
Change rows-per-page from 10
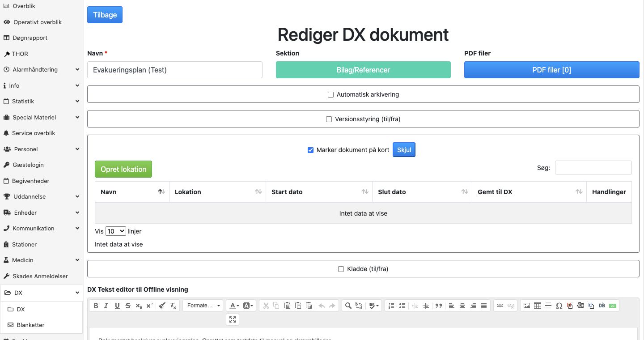[115, 231]
